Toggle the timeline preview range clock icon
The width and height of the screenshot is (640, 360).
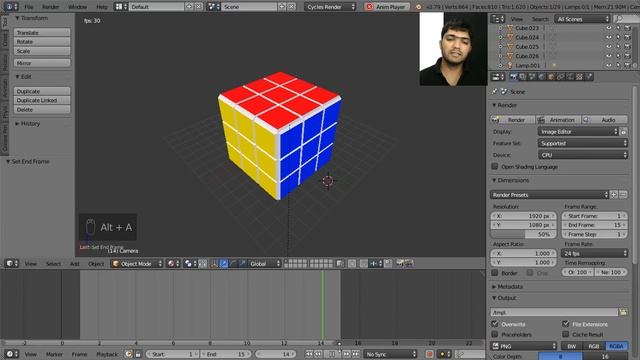point(129,354)
